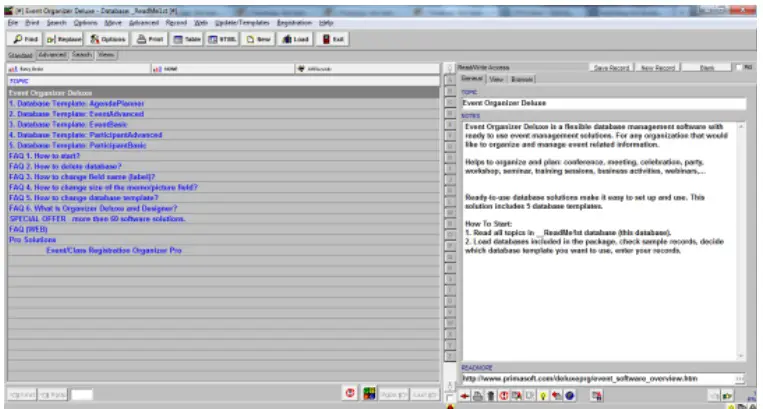The image size is (763, 409).
Task: Switch to the Standard tab
Action: (20, 55)
